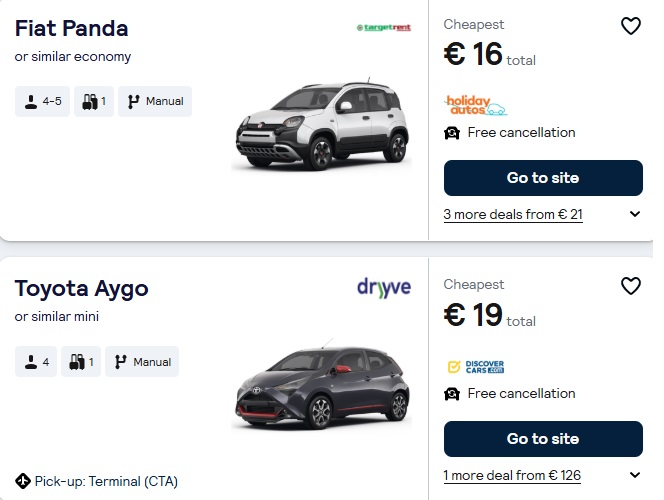664x500 pixels.
Task: Click the Fiat Panda car image
Action: tap(321, 125)
